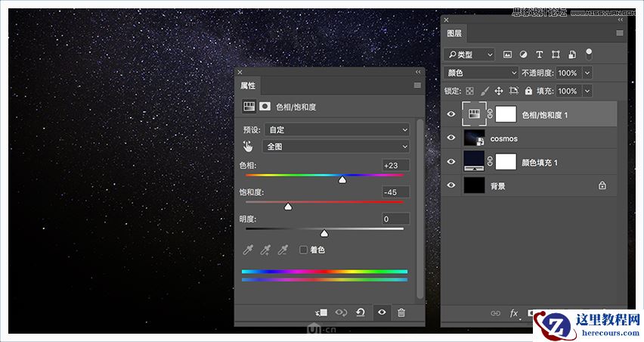Reset adjustment to defaults icon
Image resolution: width=644 pixels, height=342 pixels.
point(361,312)
